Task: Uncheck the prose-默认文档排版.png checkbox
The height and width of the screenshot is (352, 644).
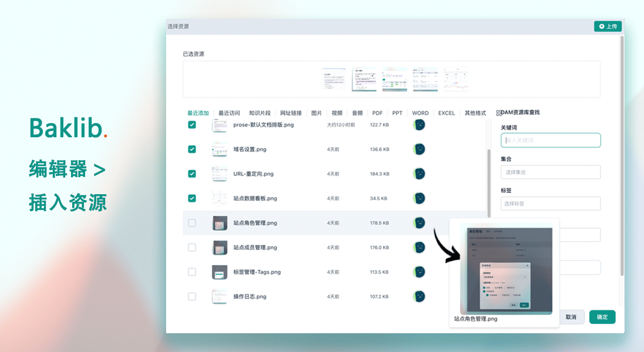Action: coord(192,124)
